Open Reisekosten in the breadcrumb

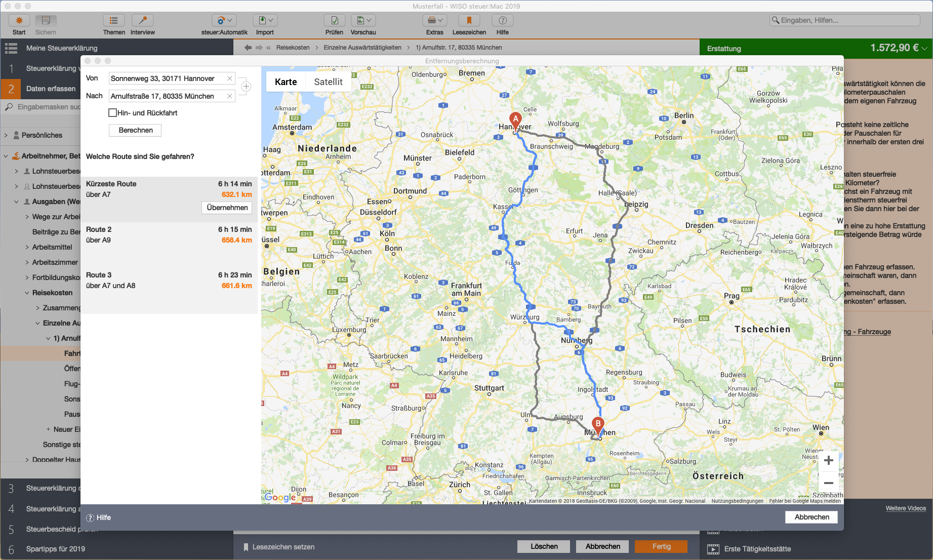point(293,48)
